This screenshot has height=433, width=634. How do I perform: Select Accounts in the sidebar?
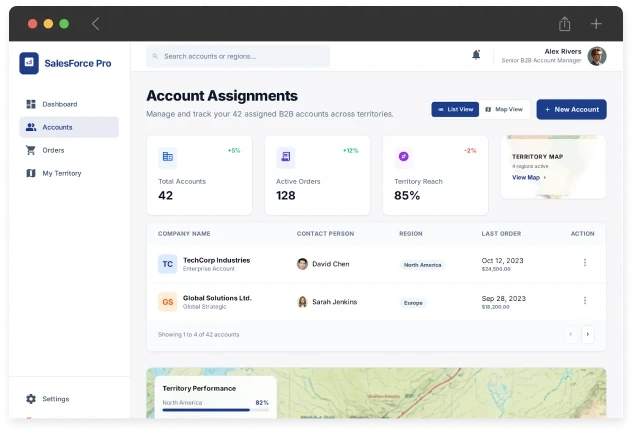point(69,127)
